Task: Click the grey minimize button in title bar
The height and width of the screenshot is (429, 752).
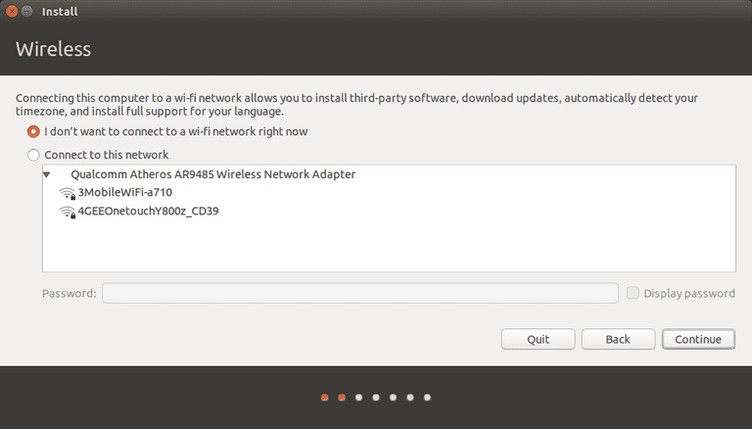Action: point(27,11)
